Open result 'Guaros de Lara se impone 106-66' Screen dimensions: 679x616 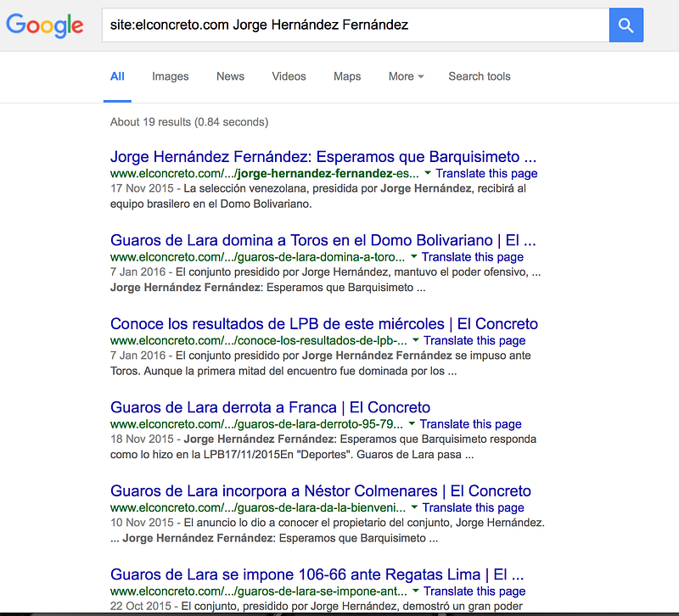click(x=317, y=574)
